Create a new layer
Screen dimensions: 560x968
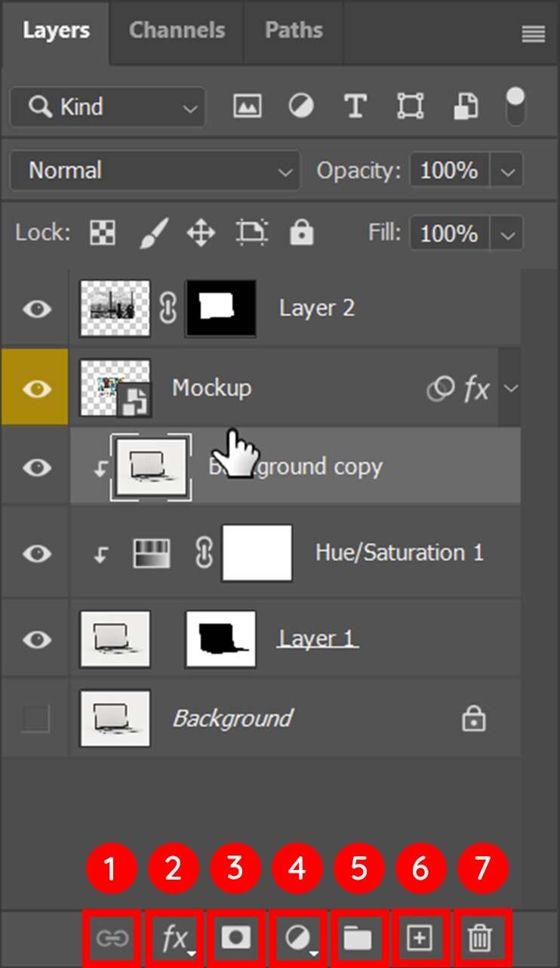tap(419, 939)
